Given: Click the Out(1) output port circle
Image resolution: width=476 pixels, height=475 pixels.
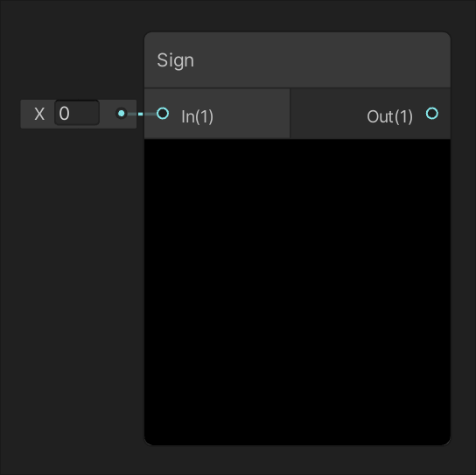Looking at the screenshot, I should 432,114.
